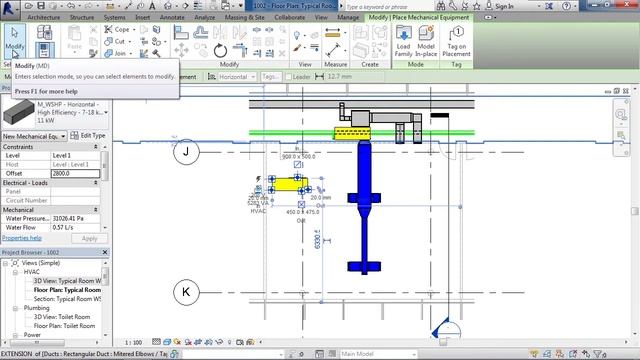Open the Massing & Site tab
The image size is (640, 360).
tap(244, 18)
